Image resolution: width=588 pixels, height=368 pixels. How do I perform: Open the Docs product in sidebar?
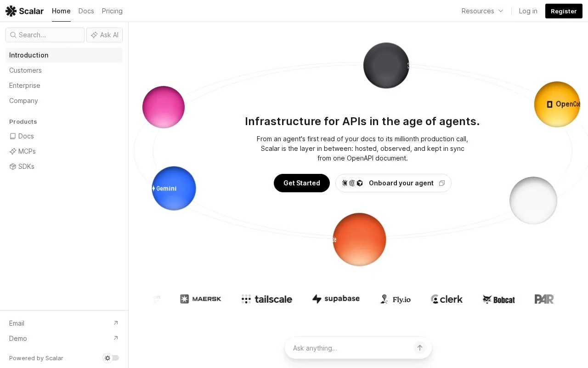64,136
